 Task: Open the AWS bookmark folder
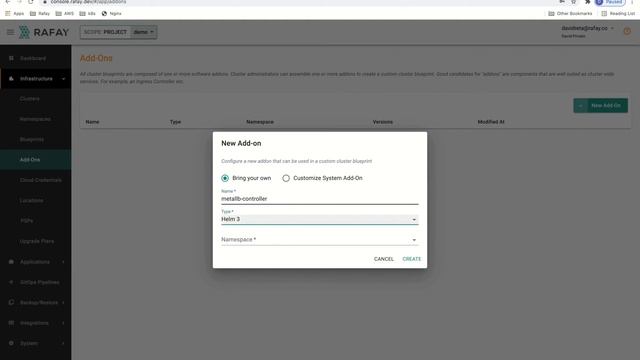tap(65, 13)
